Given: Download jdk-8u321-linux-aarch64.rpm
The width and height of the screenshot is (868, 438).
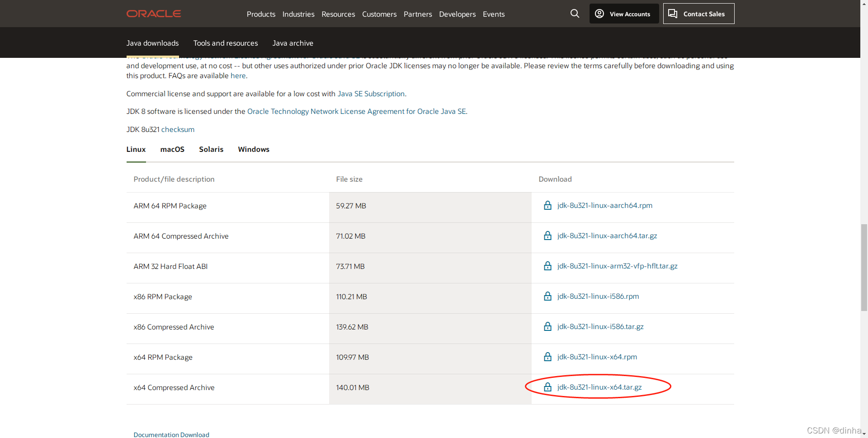Looking at the screenshot, I should click(604, 205).
